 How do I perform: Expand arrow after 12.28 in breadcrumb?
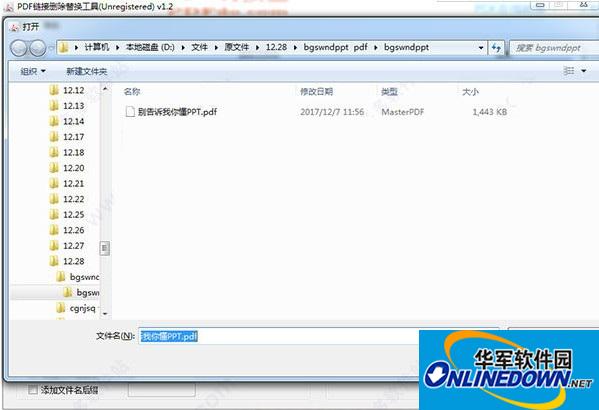coord(295,48)
